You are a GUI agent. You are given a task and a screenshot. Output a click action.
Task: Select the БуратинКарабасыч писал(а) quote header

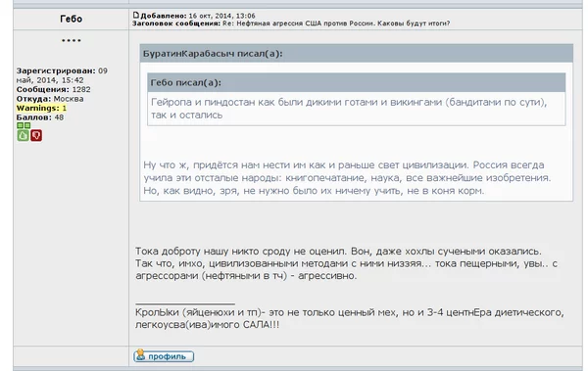click(x=357, y=54)
